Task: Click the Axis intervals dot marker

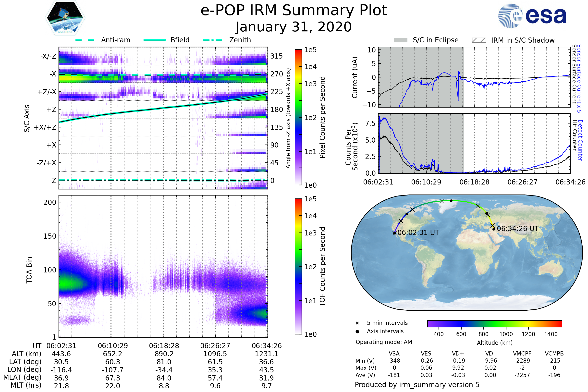Action: coord(357,331)
